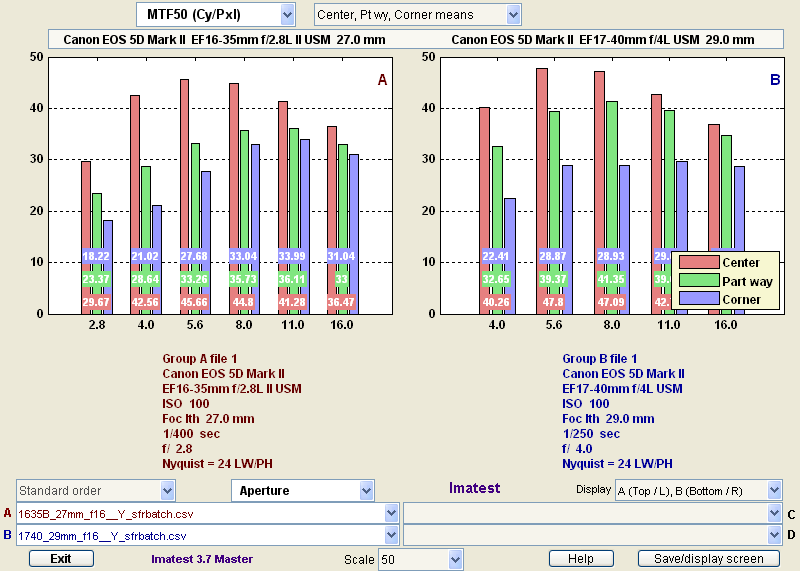Viewport: 800px width, 571px height.
Task: Click the 16.0 aperture label on chart A
Action: pyautogui.click(x=341, y=325)
